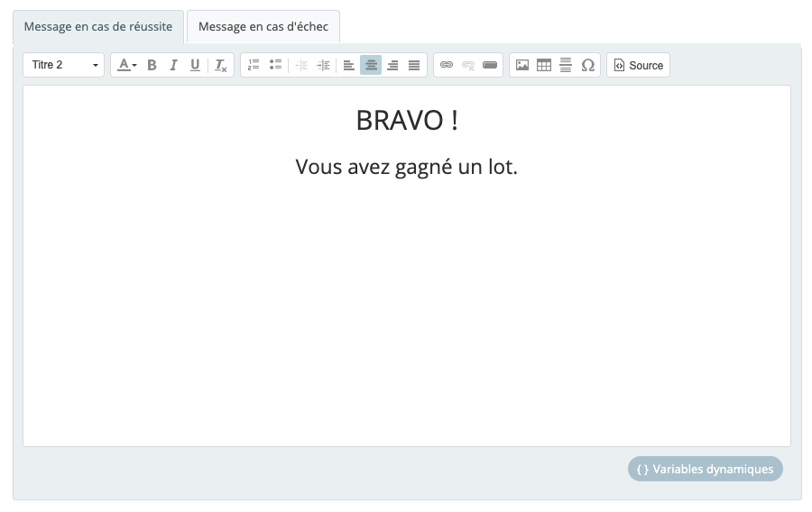Insert a numbered list
The height and width of the screenshot is (512, 812).
tap(254, 65)
